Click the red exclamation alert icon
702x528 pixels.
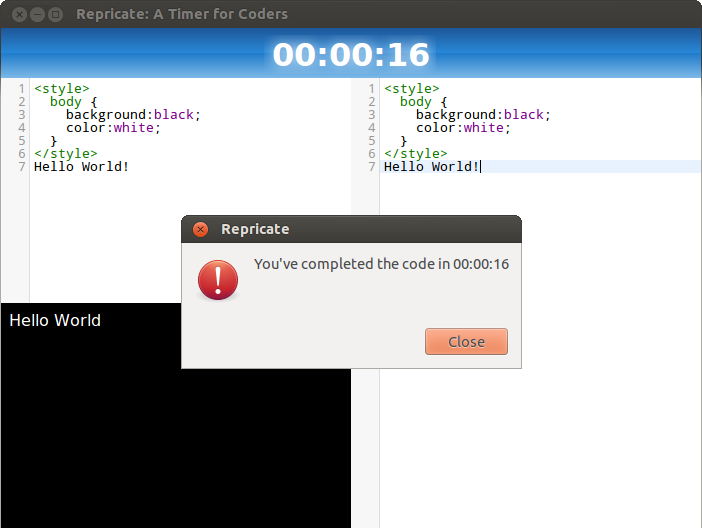(x=218, y=280)
